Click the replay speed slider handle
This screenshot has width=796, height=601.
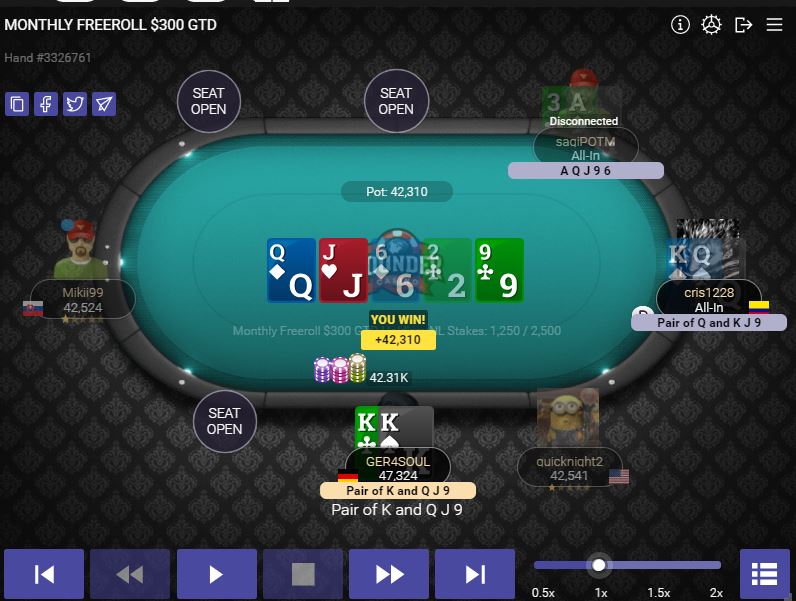click(599, 565)
